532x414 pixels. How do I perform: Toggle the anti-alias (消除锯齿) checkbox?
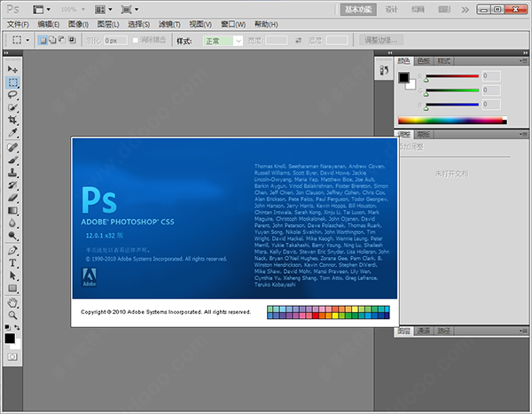tap(136, 40)
